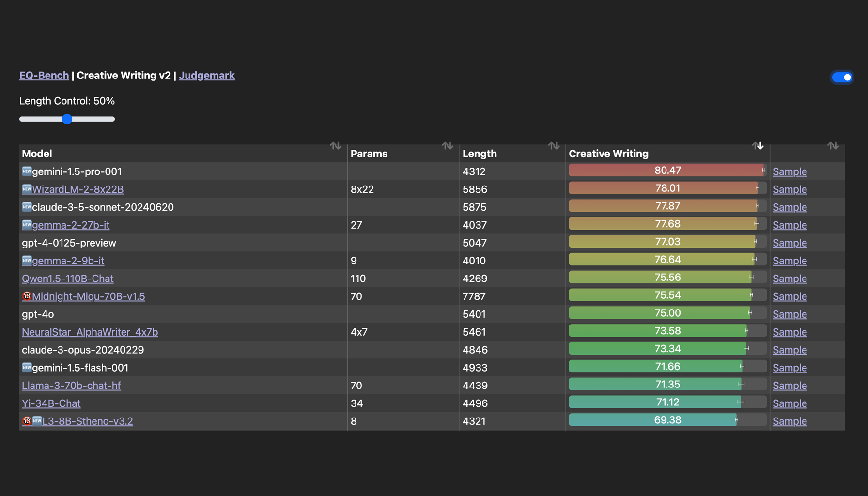Screen dimensions: 868x496
Task: View Sample for Llama-3-70b-chat-hf
Action: click(x=790, y=386)
